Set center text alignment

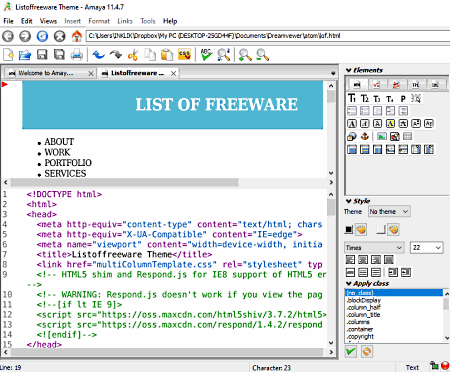tap(363, 259)
